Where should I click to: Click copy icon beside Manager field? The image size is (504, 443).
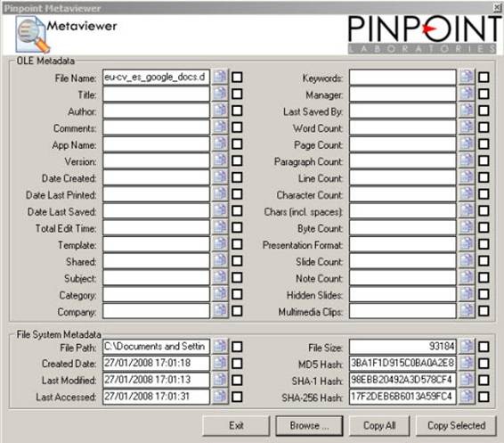click(x=467, y=94)
